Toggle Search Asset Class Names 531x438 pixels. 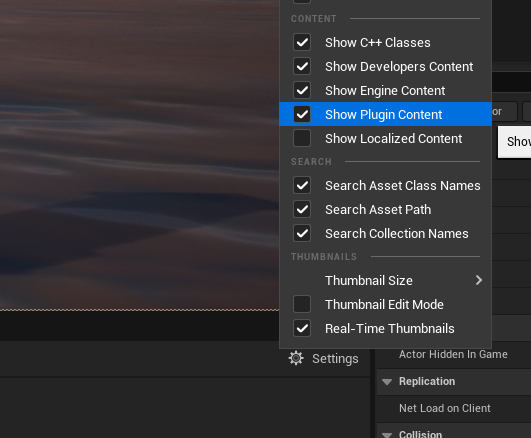tap(385, 185)
